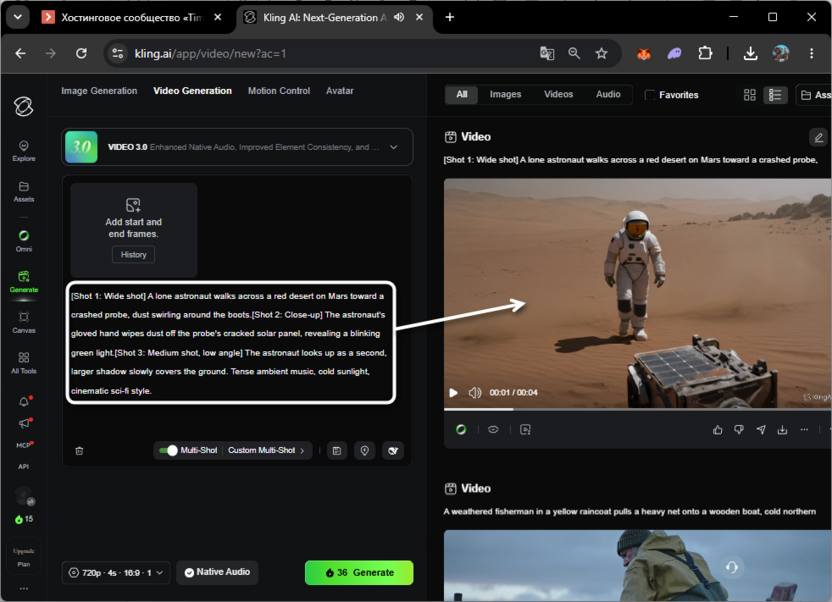Delete prompt with trash icon
This screenshot has width=832, height=602.
point(79,451)
